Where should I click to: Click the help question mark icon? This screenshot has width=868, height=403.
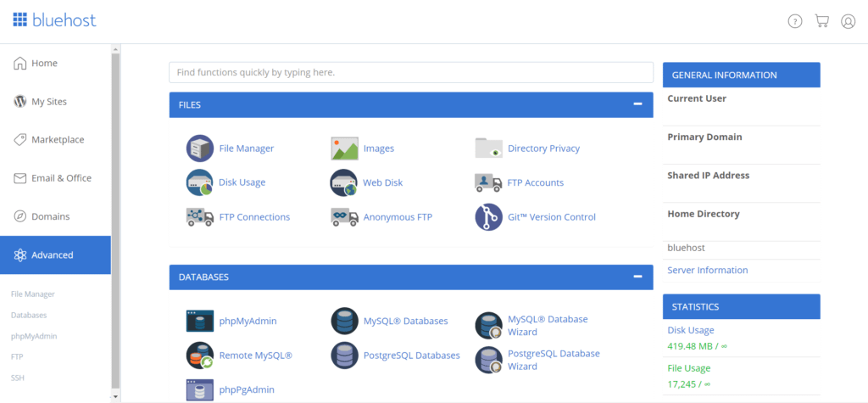tap(794, 21)
